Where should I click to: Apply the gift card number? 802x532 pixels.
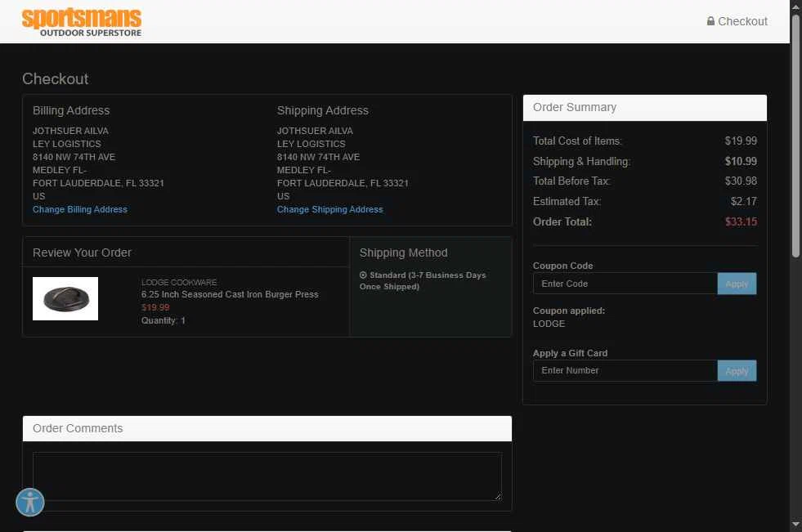737,370
